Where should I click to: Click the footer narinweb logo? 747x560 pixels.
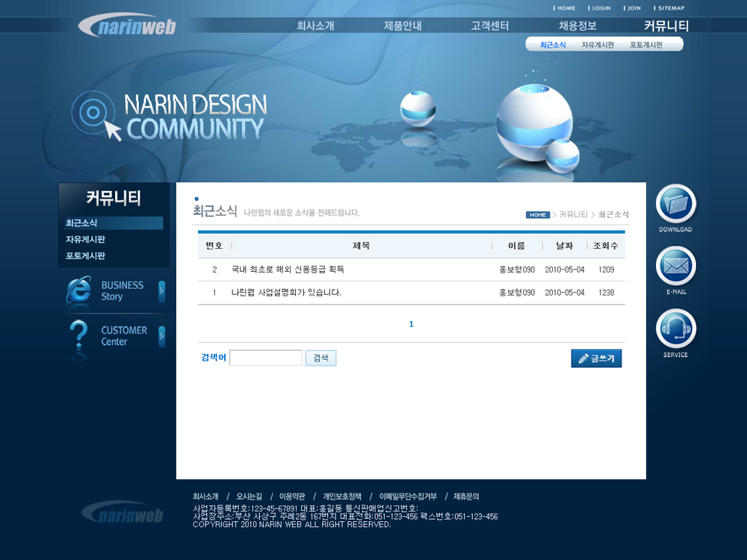pos(123,513)
